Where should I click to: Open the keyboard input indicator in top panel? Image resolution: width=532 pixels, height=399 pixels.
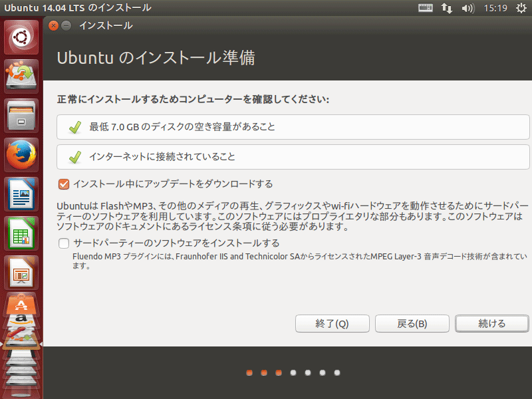coord(425,8)
